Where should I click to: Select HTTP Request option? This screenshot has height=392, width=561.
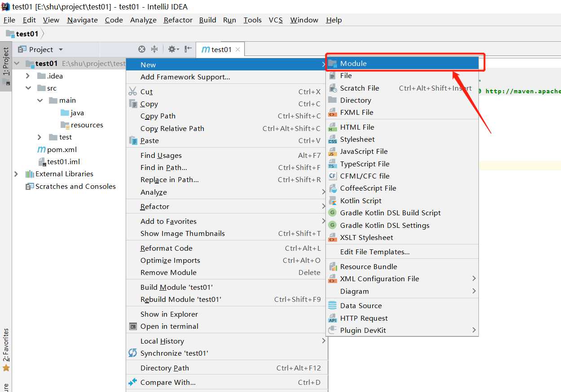click(402, 318)
